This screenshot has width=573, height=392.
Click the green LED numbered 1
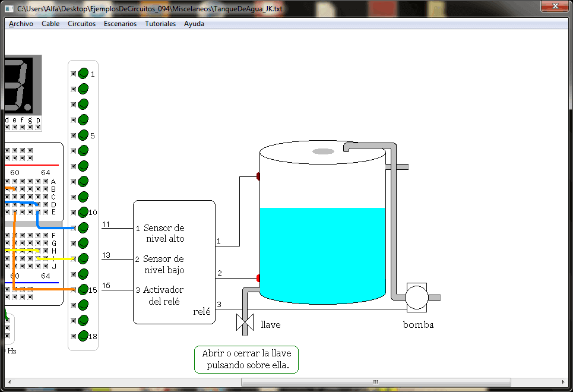[83, 74]
